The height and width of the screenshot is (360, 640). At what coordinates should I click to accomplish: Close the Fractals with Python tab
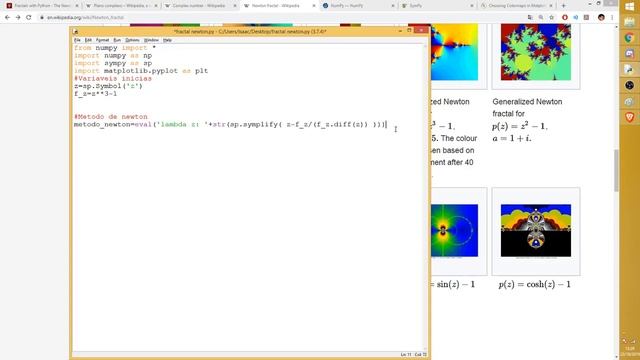pyautogui.click(x=76, y=6)
